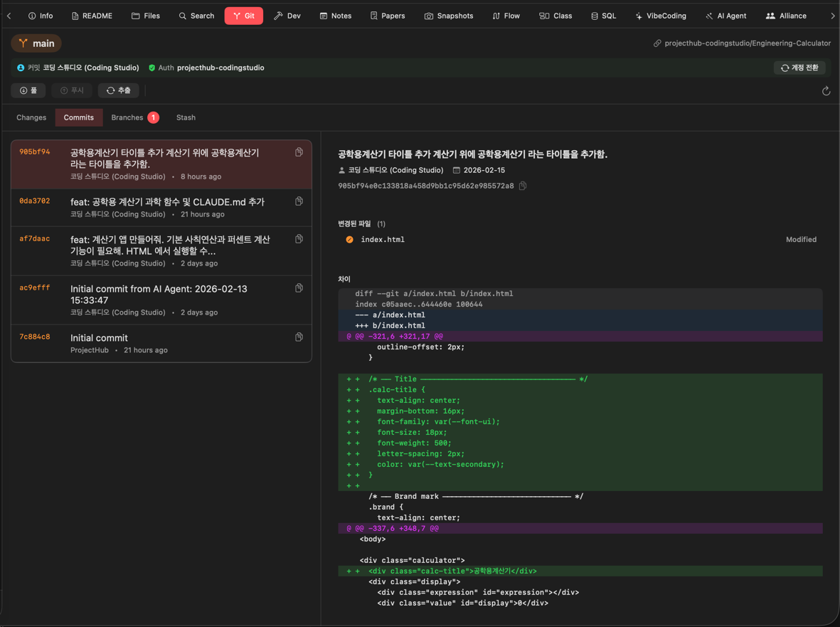Collapse the panel using the left back chevron

(x=9, y=15)
